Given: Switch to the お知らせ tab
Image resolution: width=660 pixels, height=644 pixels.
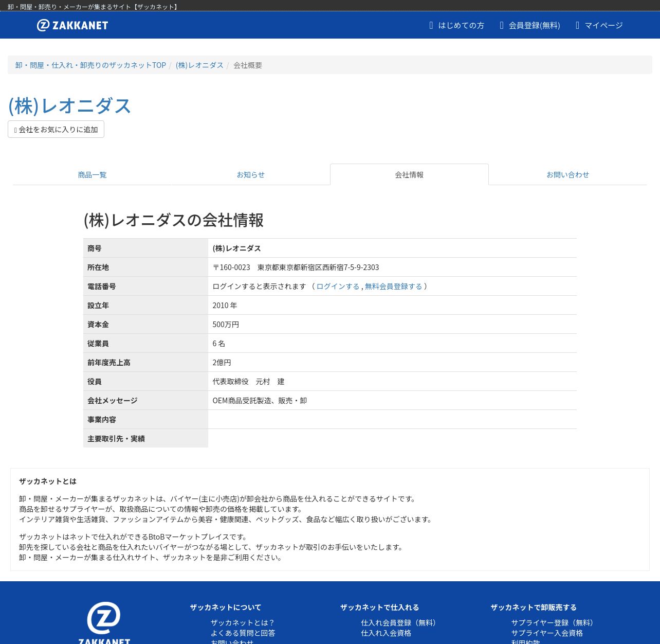Looking at the screenshot, I should [x=251, y=175].
